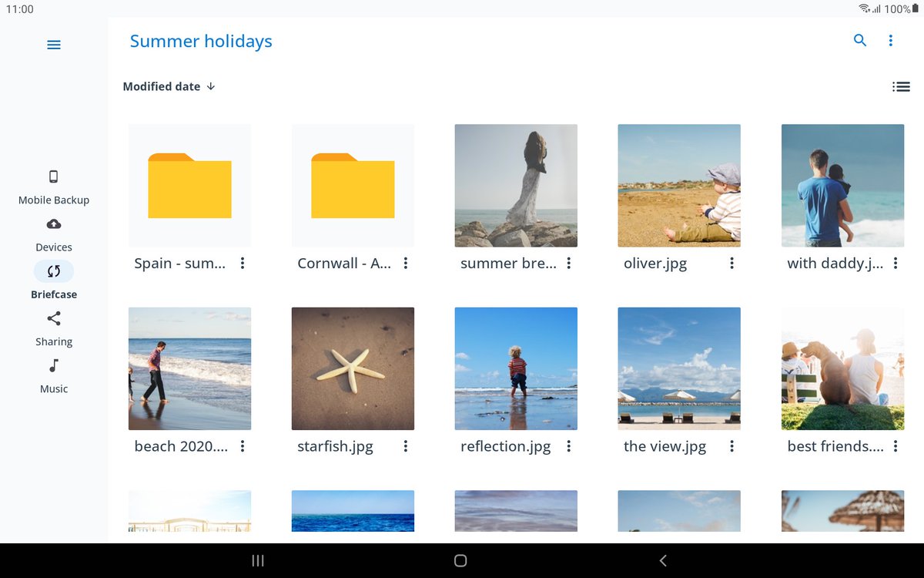Open the Spain folder icon
This screenshot has height=578, width=924.
point(189,186)
